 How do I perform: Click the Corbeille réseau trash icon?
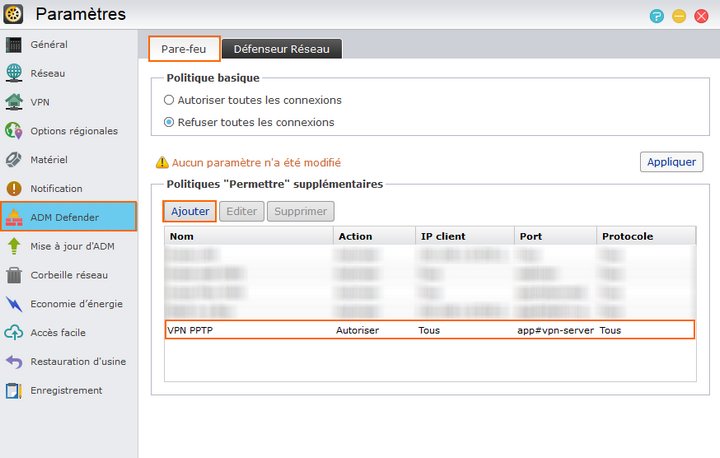point(14,275)
